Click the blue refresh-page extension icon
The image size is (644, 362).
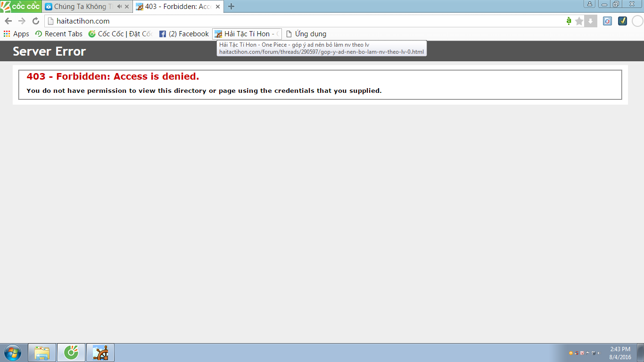[607, 21]
